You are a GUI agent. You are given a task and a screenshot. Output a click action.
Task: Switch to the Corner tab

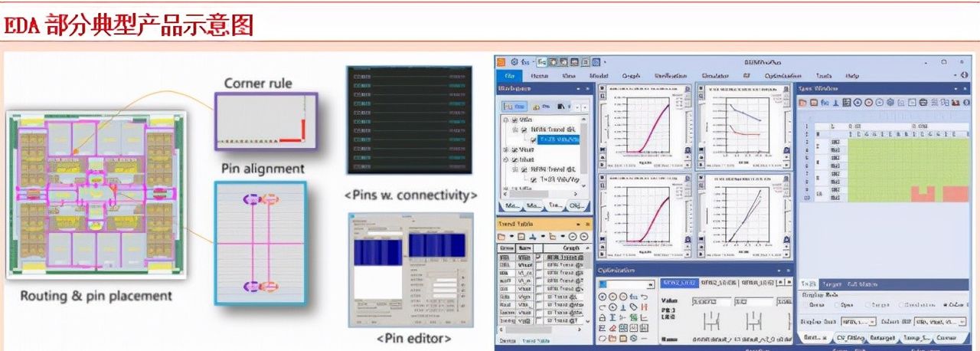click(946, 337)
